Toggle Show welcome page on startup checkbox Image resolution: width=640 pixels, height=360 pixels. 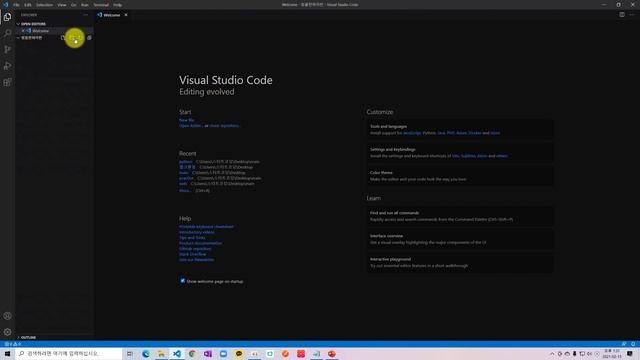tap(182, 281)
